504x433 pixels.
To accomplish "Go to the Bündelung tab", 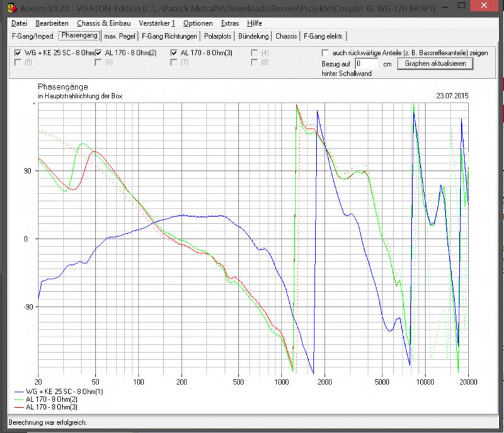I will [254, 36].
